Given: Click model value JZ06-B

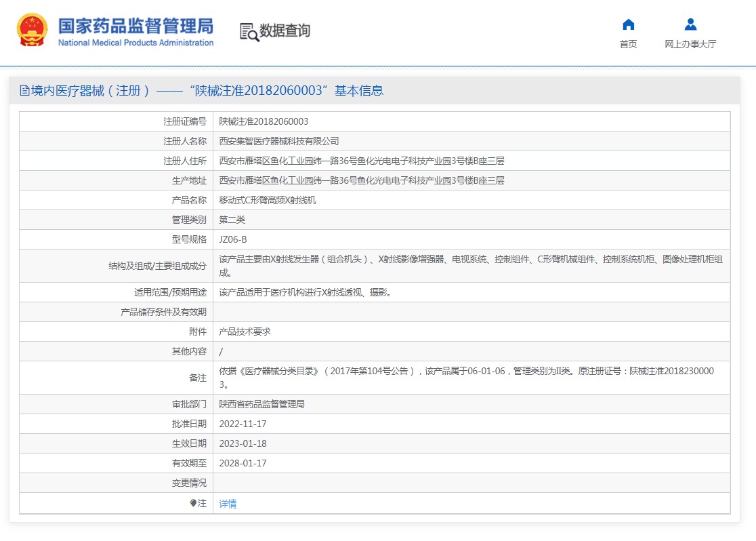Looking at the screenshot, I should (x=233, y=239).
